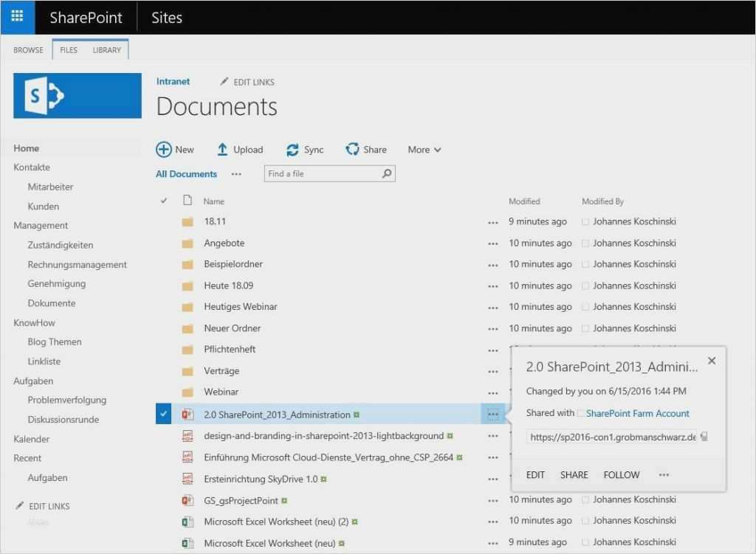
Task: Click presence box in Heute 18.09 row
Action: [585, 285]
